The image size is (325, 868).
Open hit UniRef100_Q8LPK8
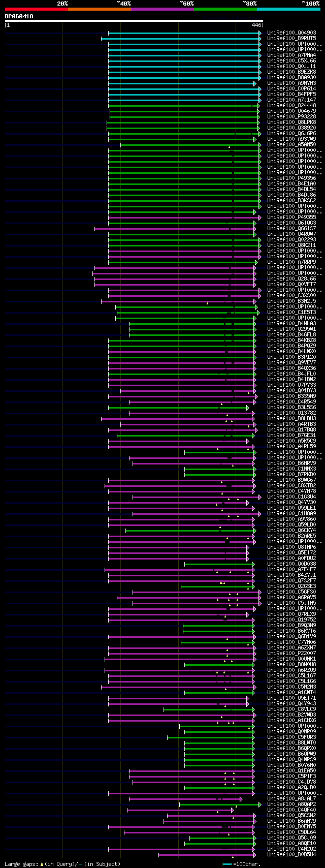[291, 122]
